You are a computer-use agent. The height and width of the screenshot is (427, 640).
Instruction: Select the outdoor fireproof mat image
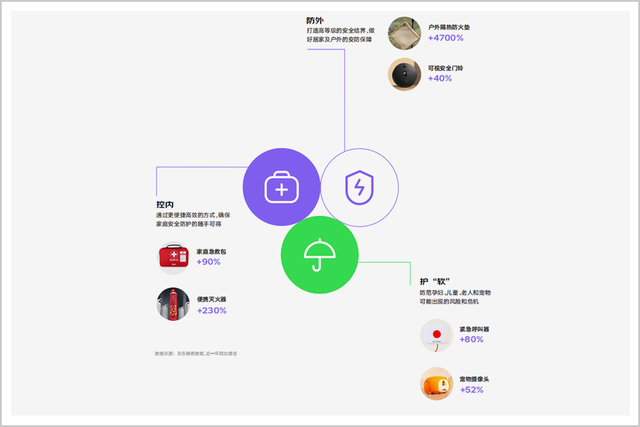point(405,32)
